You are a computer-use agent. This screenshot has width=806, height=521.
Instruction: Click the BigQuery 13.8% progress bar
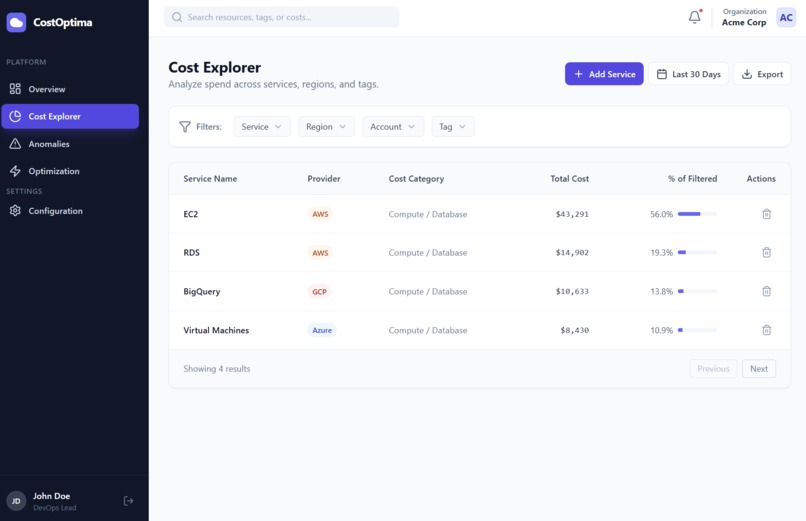697,291
